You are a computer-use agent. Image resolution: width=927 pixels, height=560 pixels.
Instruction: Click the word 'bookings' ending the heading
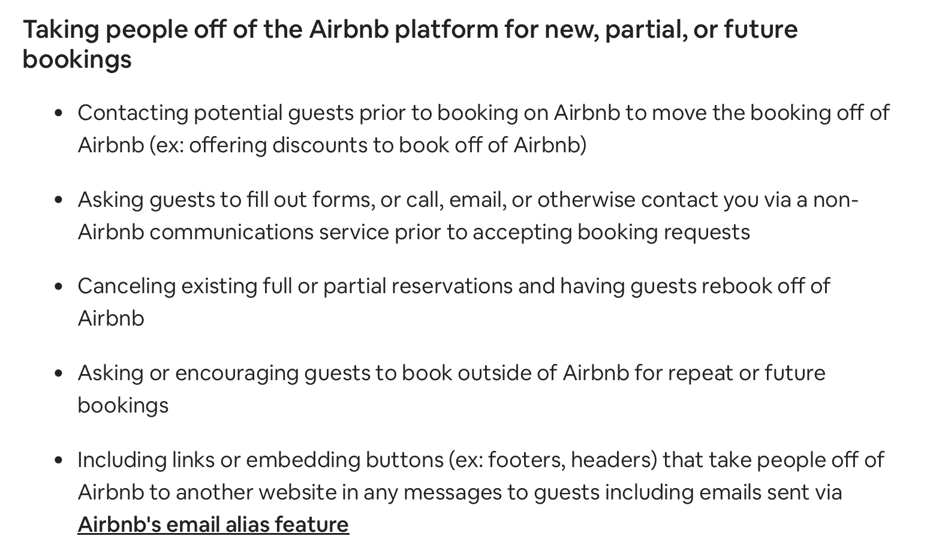pos(77,59)
